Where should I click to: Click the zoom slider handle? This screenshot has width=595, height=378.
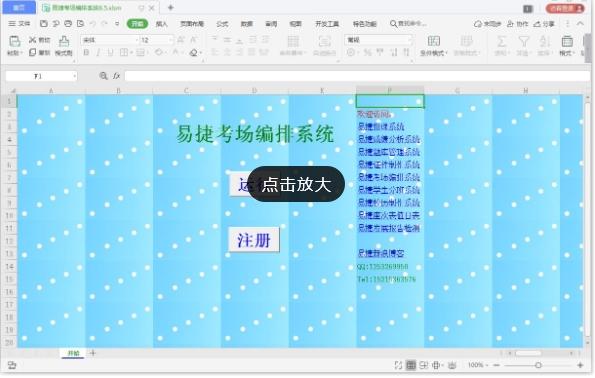538,365
